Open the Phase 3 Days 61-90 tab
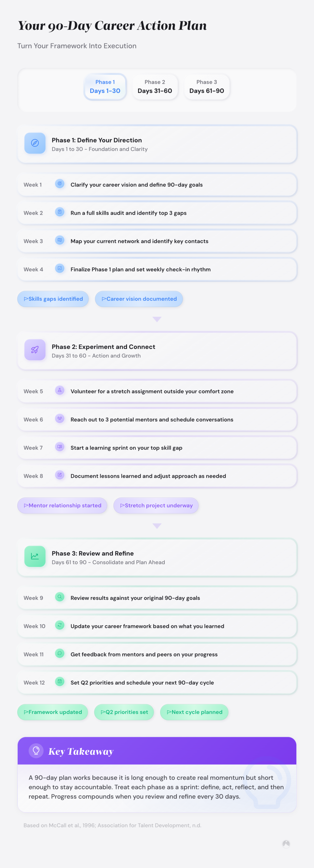 tap(206, 87)
